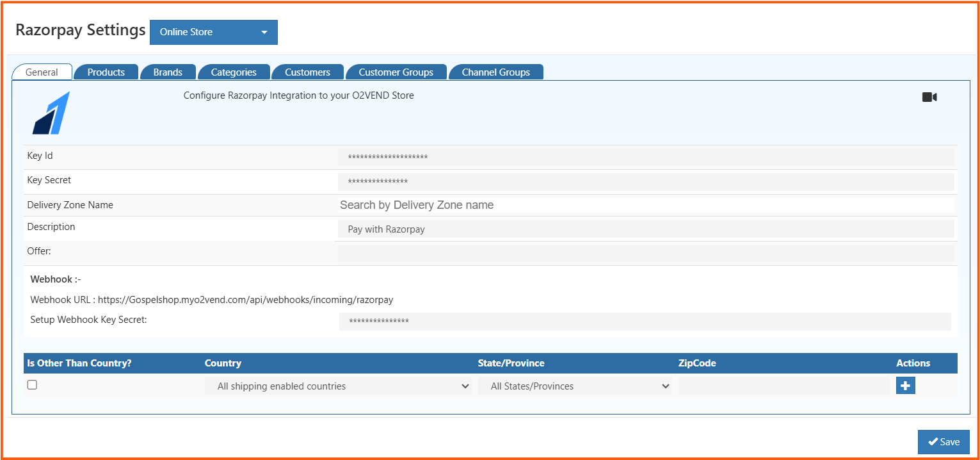Click the Key Id field
The image size is (980, 460).
pyautogui.click(x=646, y=156)
